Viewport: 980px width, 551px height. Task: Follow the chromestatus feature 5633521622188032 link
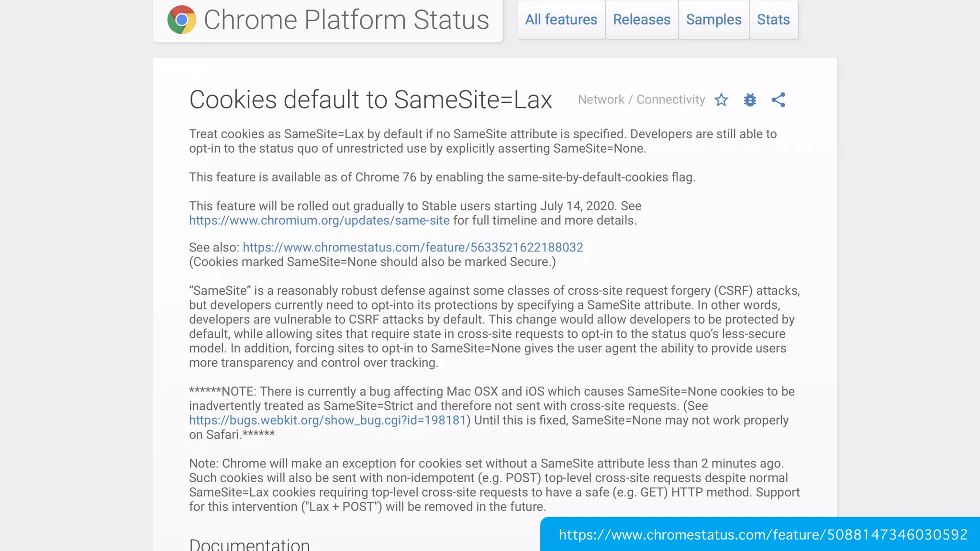pos(413,247)
